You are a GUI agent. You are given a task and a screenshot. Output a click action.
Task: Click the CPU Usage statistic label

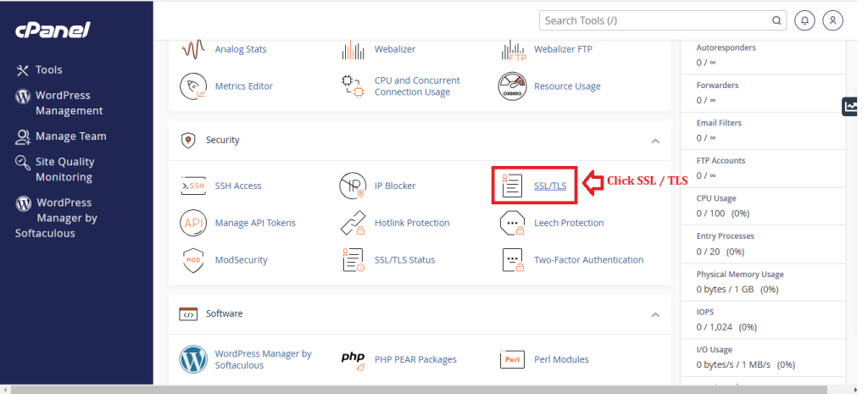click(x=715, y=198)
